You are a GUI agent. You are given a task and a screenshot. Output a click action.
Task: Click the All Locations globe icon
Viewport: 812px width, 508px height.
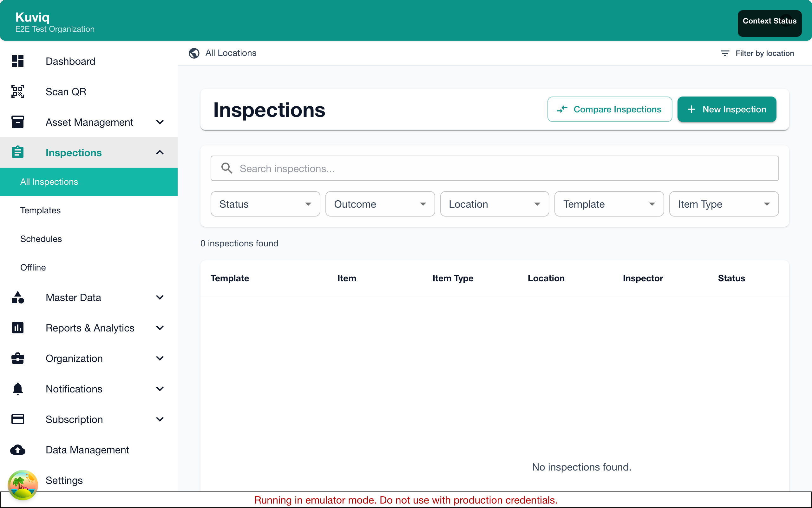click(x=194, y=53)
